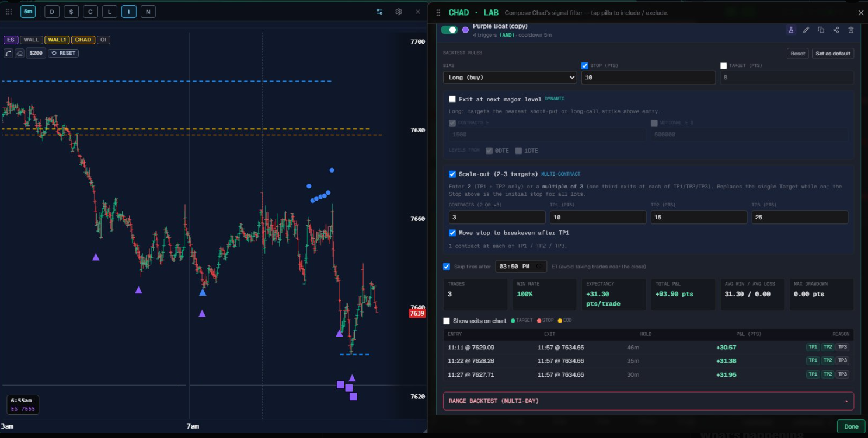Grab the chart panel grid handle
Viewport: 868px width, 438px height.
pos(9,12)
